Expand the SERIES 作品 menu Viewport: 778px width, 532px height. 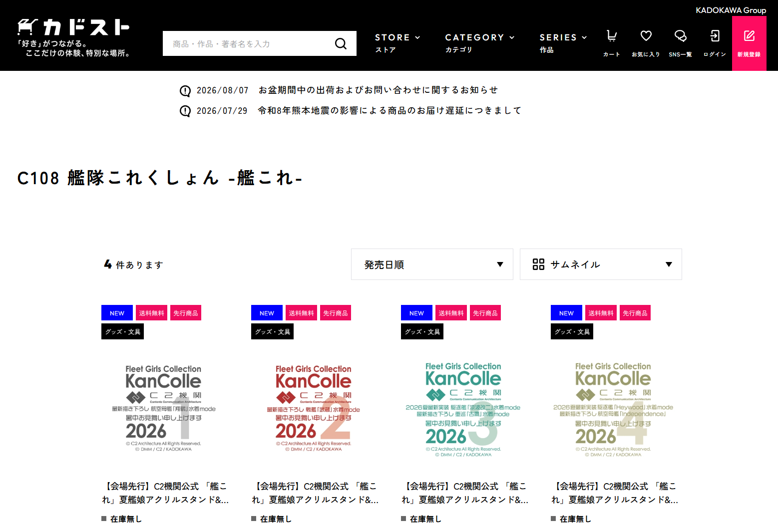[x=563, y=43]
